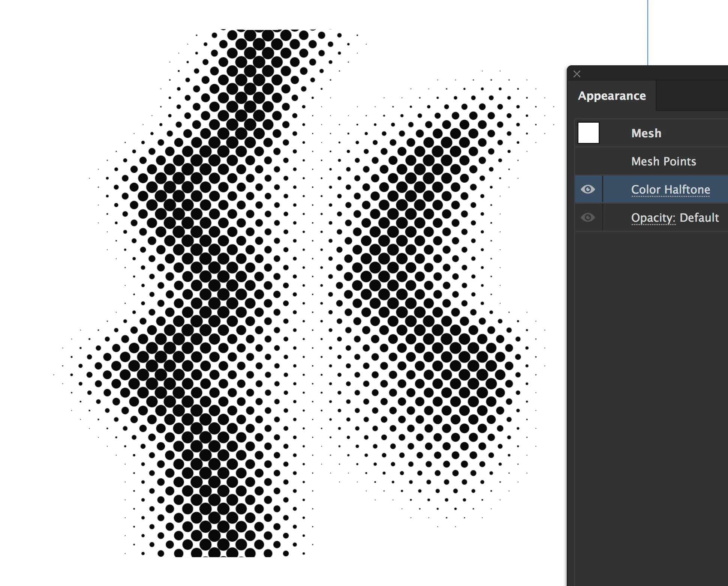Open the Opacity settings link
This screenshot has width=728, height=586.
coord(653,218)
